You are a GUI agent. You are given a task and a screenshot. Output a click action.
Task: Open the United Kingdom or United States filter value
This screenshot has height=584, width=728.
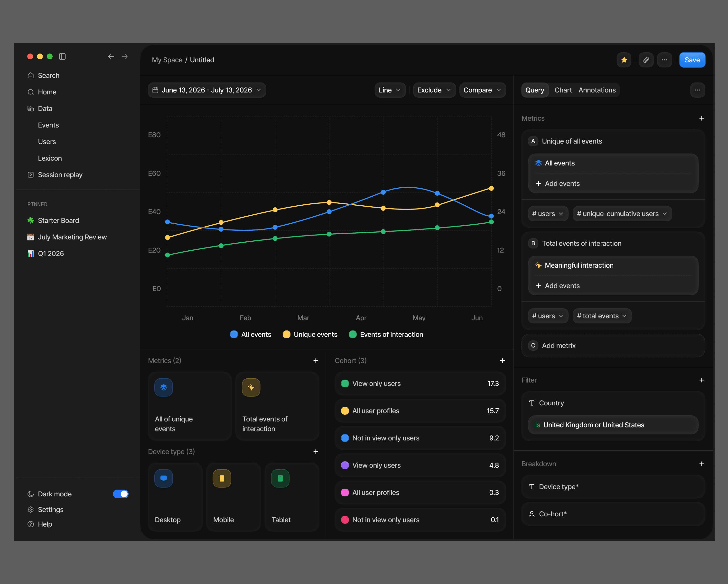point(613,425)
